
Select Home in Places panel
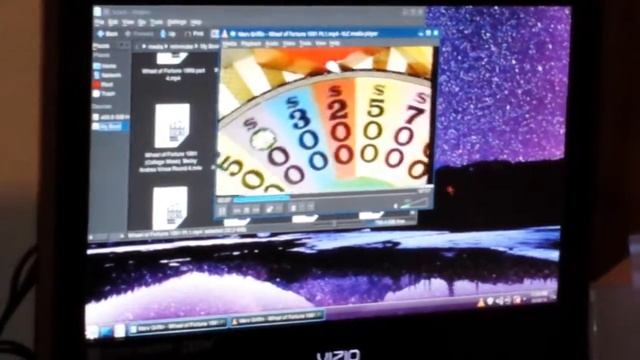click(x=106, y=66)
